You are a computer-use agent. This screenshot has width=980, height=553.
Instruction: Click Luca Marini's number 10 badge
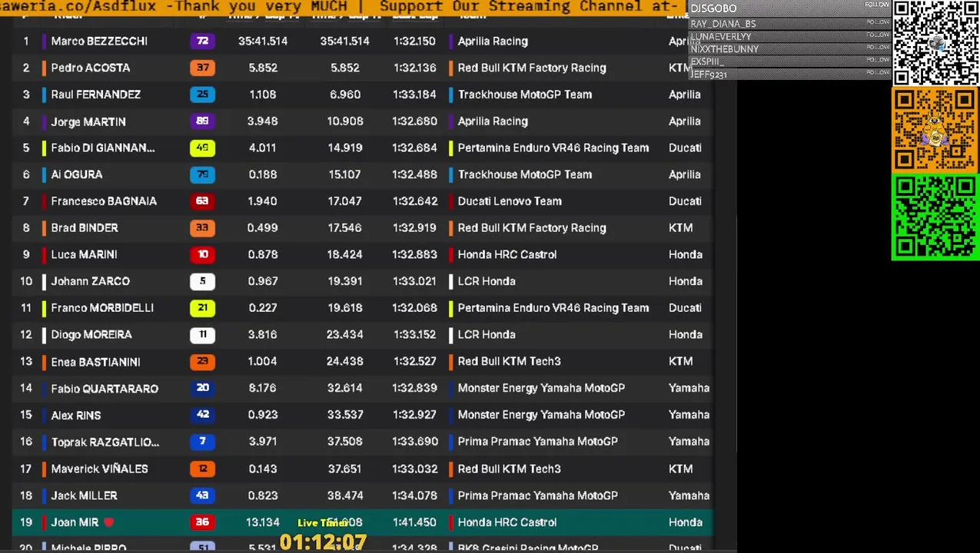click(202, 254)
